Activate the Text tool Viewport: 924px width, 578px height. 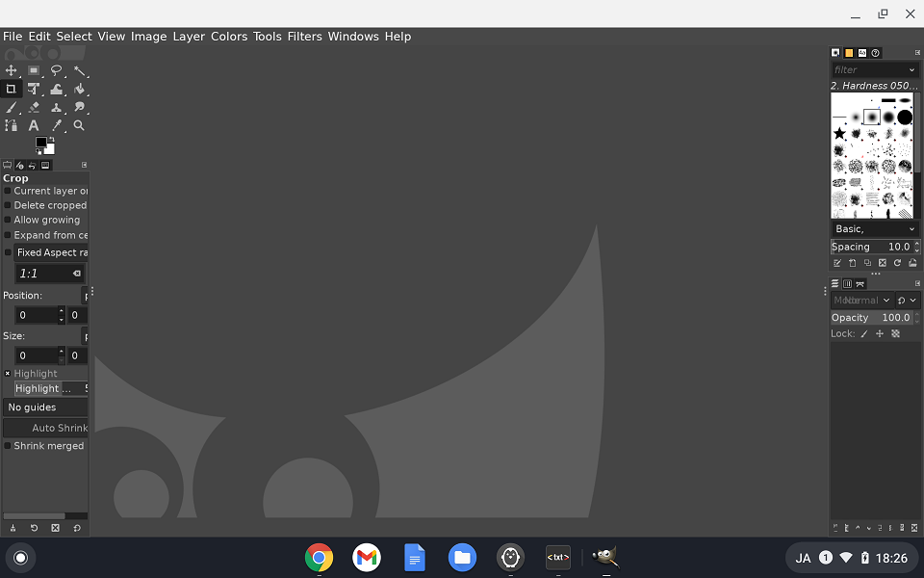[x=34, y=125]
